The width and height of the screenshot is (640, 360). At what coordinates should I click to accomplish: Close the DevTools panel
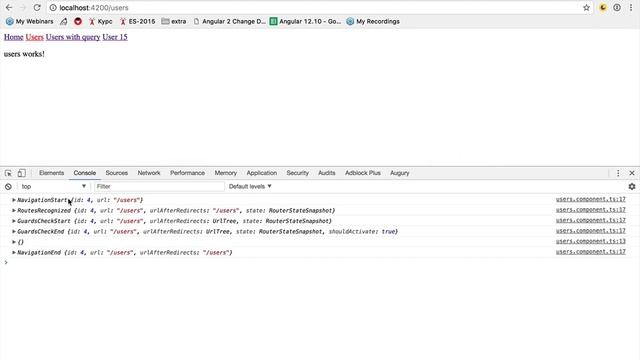[x=631, y=173]
